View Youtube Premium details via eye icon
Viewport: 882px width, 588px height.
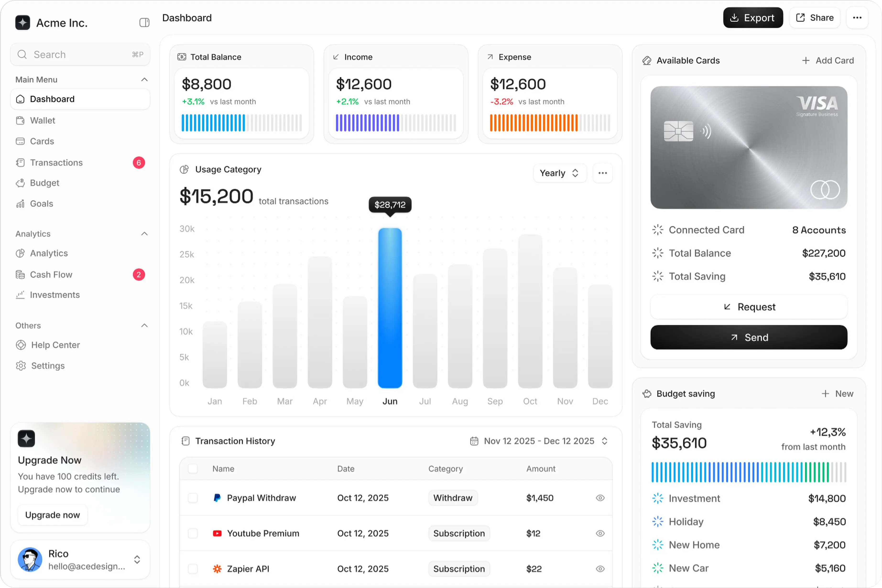tap(600, 533)
